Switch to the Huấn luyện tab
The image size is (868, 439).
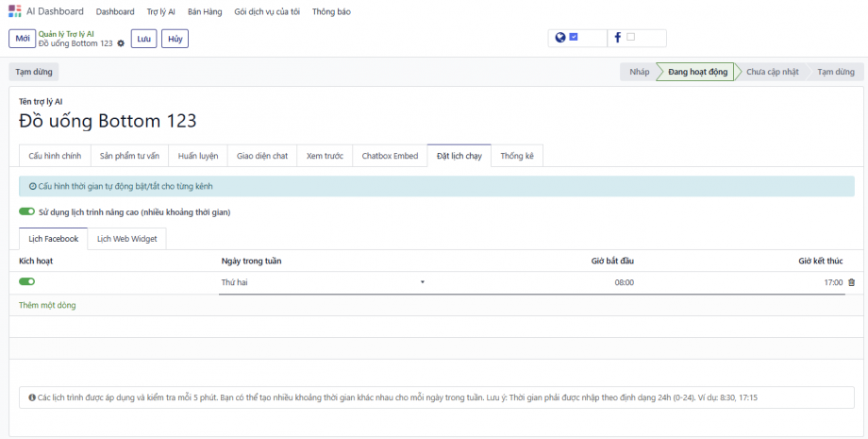click(197, 156)
